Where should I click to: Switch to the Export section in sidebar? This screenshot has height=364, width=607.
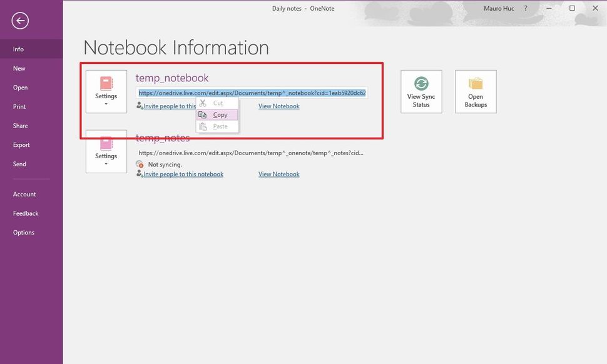click(x=21, y=144)
